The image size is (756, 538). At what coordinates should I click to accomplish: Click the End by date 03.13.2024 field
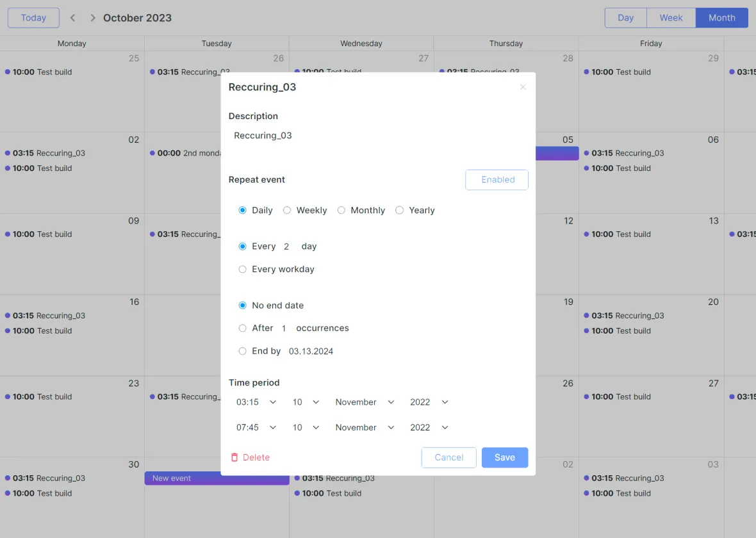311,352
